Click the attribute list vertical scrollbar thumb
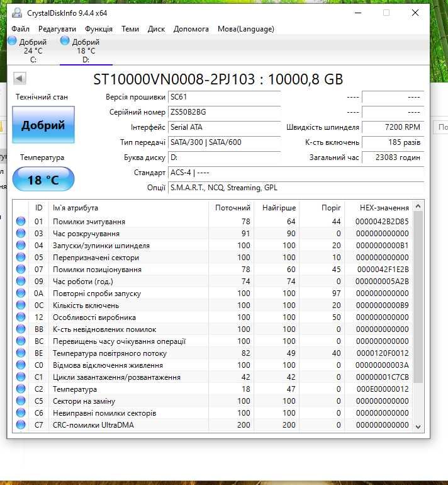The width and height of the screenshot is (448, 485). pos(418,297)
